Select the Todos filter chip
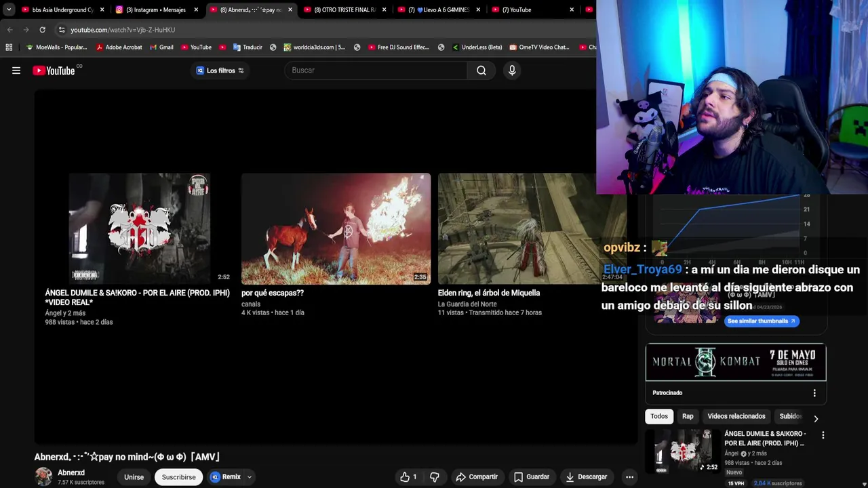This screenshot has height=488, width=868. [x=659, y=416]
